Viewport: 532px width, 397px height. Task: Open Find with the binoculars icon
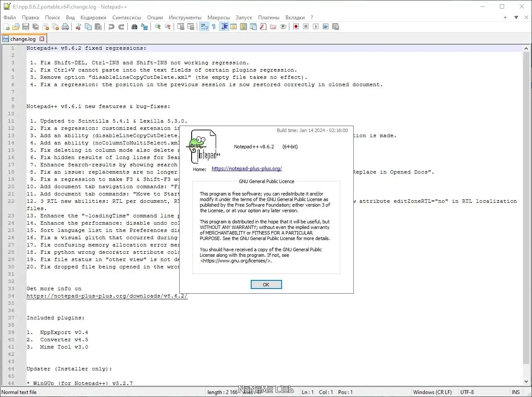[135, 27]
